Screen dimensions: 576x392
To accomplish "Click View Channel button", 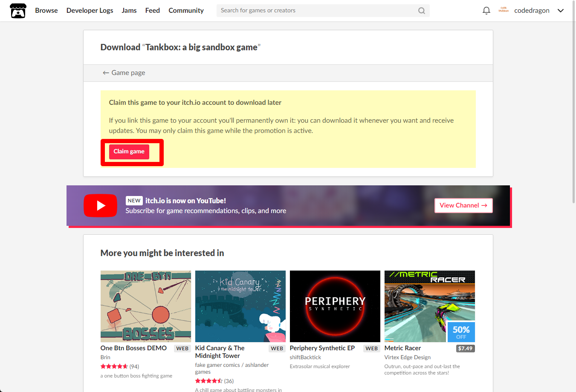I will pos(463,205).
